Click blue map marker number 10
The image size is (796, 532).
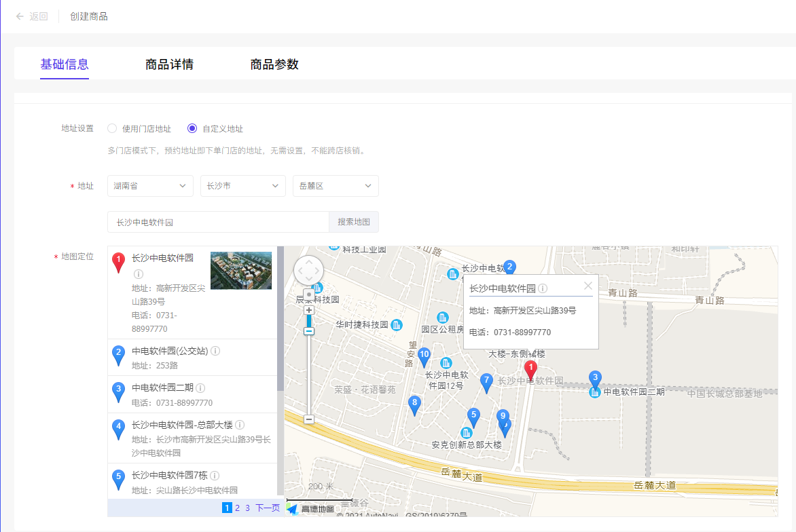(x=424, y=355)
